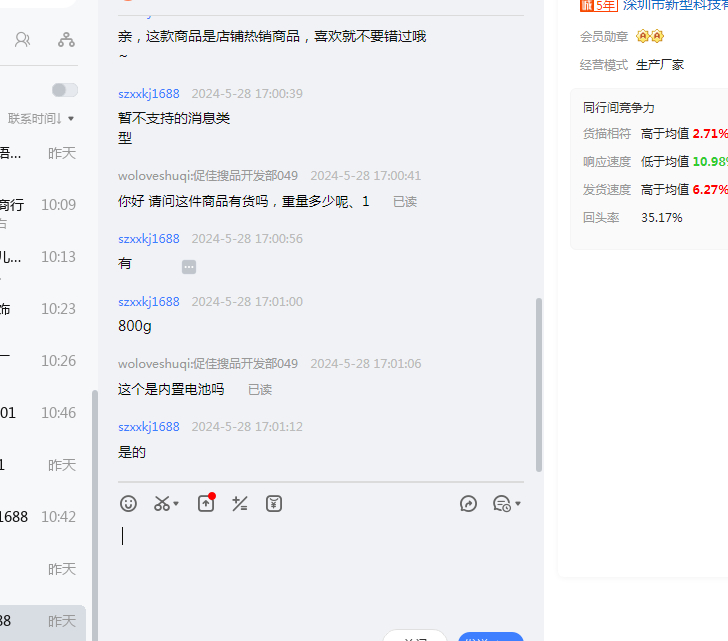Expand the 联系时间 sort dropdown

pyautogui.click(x=42, y=118)
